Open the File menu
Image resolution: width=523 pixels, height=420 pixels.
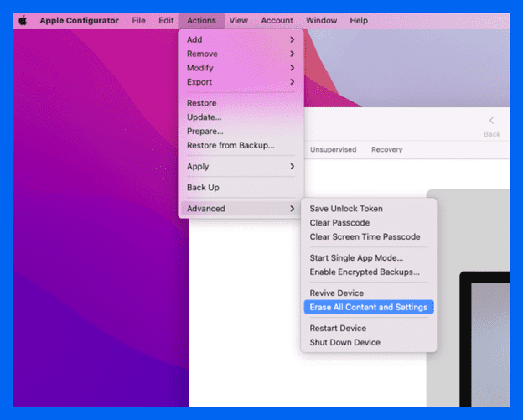pyautogui.click(x=138, y=21)
